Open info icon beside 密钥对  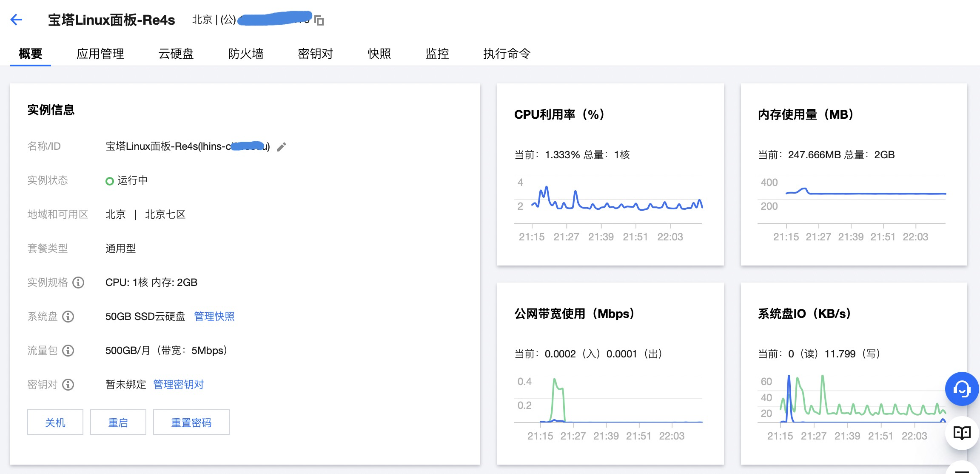point(68,385)
